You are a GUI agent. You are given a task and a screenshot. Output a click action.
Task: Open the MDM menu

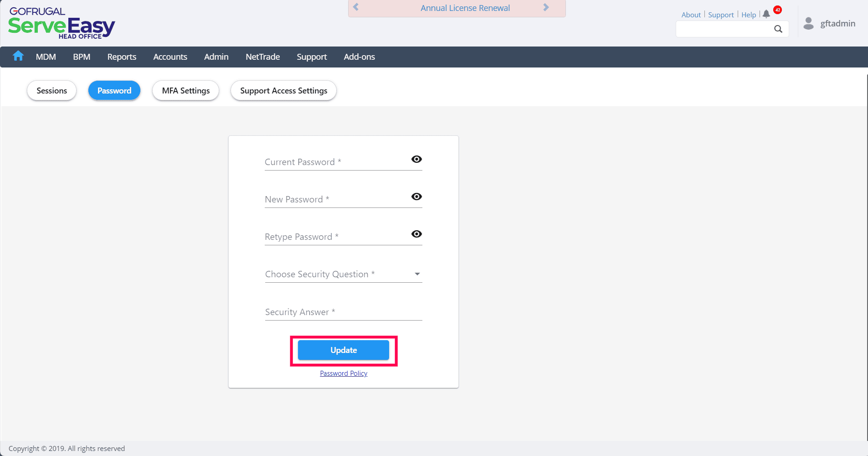(46, 57)
